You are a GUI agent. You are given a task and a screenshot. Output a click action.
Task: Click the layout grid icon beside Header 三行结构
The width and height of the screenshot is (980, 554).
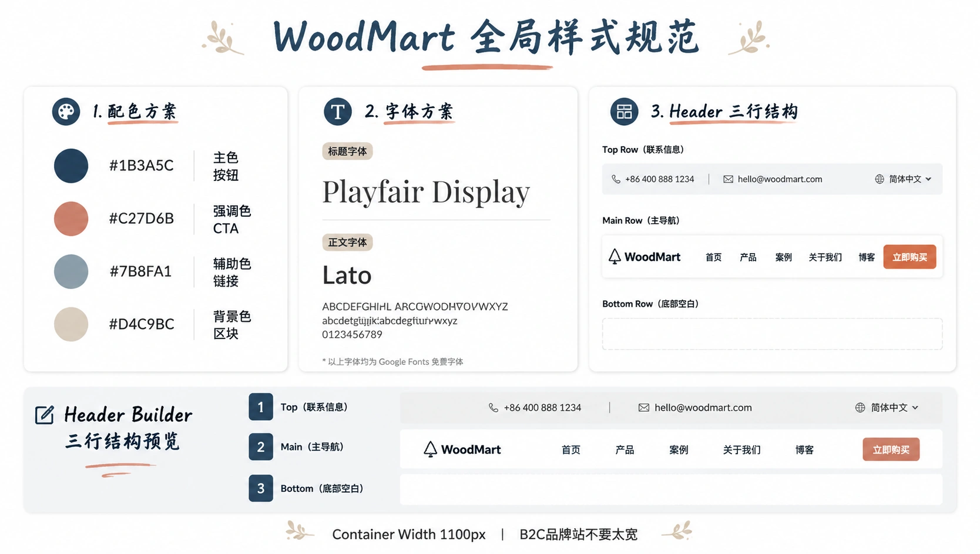(x=624, y=112)
